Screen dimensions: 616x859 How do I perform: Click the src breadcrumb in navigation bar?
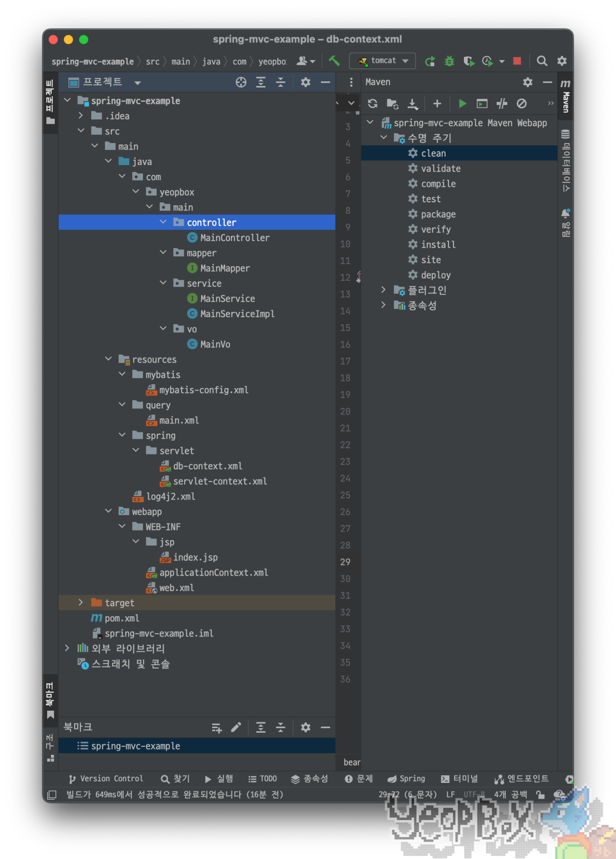(153, 62)
